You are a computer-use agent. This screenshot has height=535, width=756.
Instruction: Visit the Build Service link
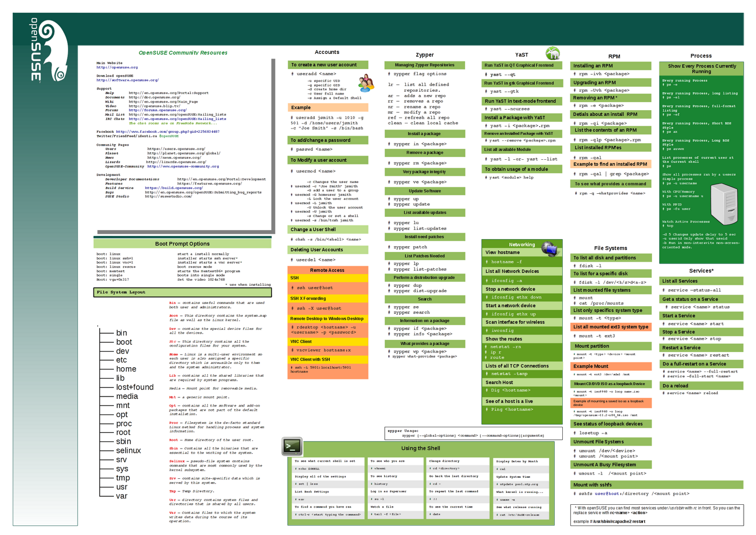coord(172,188)
